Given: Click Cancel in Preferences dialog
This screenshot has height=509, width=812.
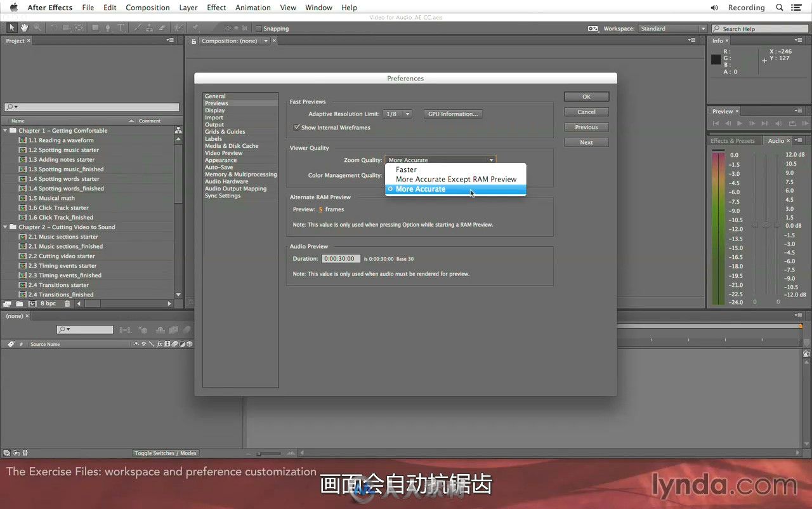Looking at the screenshot, I should click(586, 112).
